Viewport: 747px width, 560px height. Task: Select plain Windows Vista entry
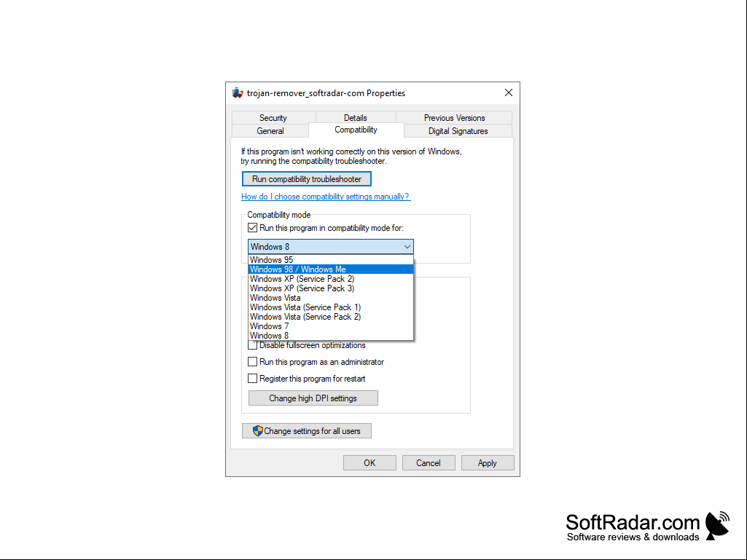pos(331,298)
